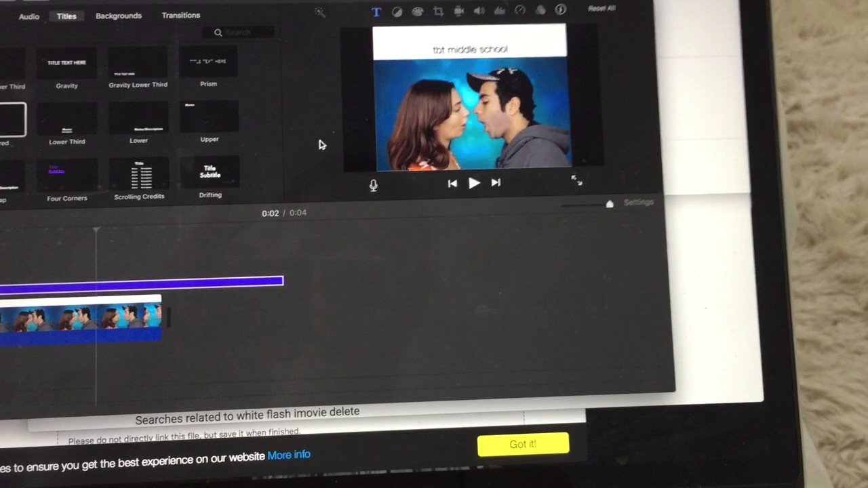Open the clip information icon
Image resolution: width=868 pixels, height=488 pixels.
[x=561, y=9]
